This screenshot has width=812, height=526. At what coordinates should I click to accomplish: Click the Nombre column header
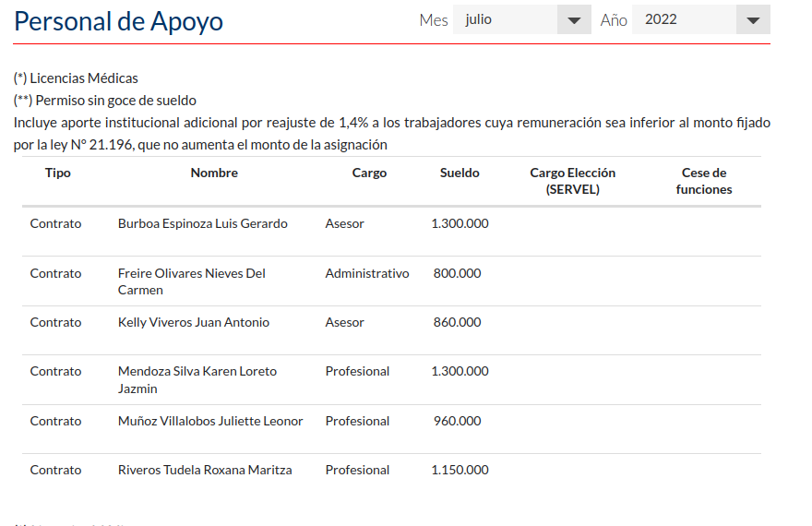(214, 173)
